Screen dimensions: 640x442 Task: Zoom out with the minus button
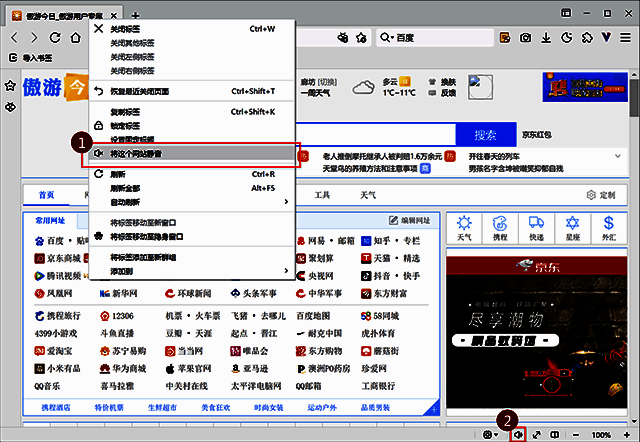pos(576,435)
